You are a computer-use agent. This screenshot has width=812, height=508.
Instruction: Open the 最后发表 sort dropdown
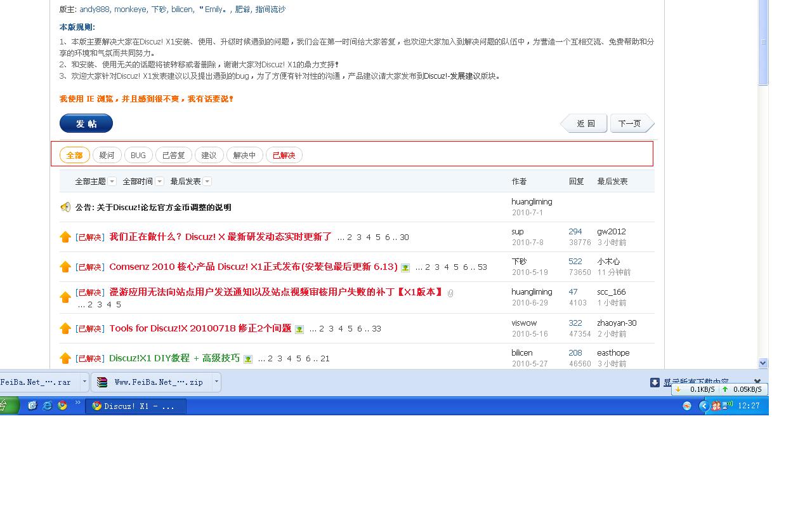[190, 182]
